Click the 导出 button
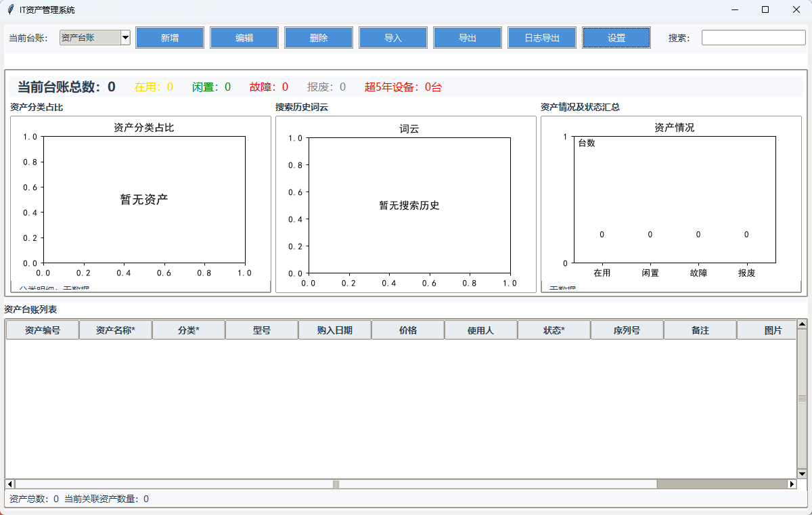This screenshot has height=515, width=812. click(468, 38)
